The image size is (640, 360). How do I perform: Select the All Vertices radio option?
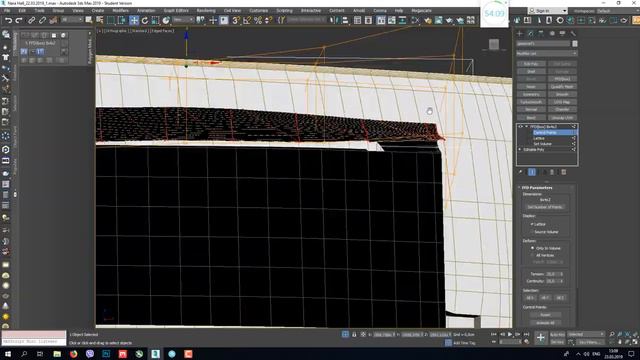coord(532,255)
